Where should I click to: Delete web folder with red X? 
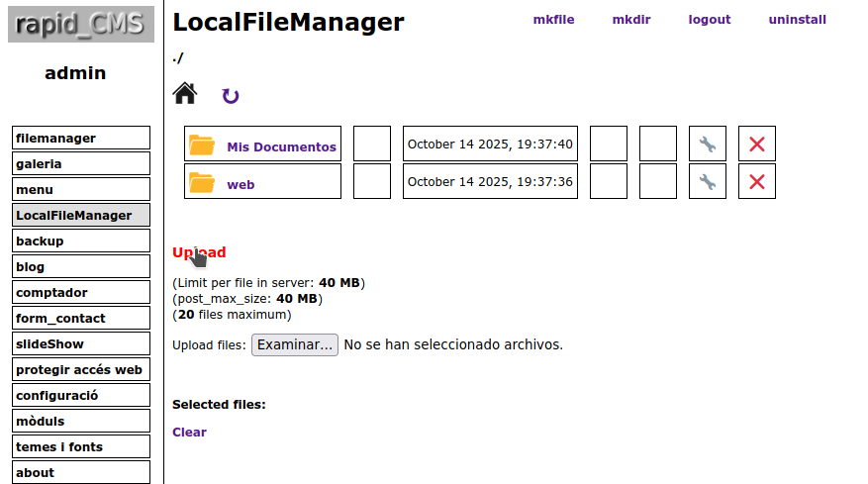757,182
